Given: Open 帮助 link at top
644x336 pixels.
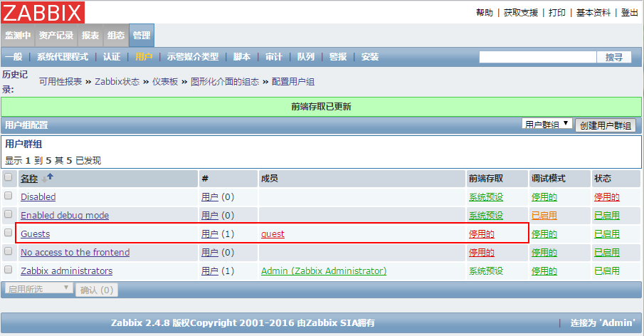Looking at the screenshot, I should coord(485,13).
